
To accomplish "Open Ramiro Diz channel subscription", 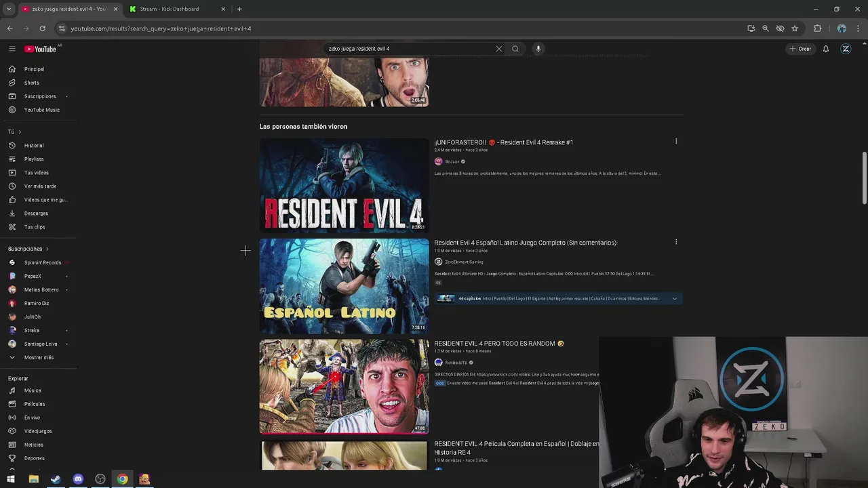I will [39, 303].
